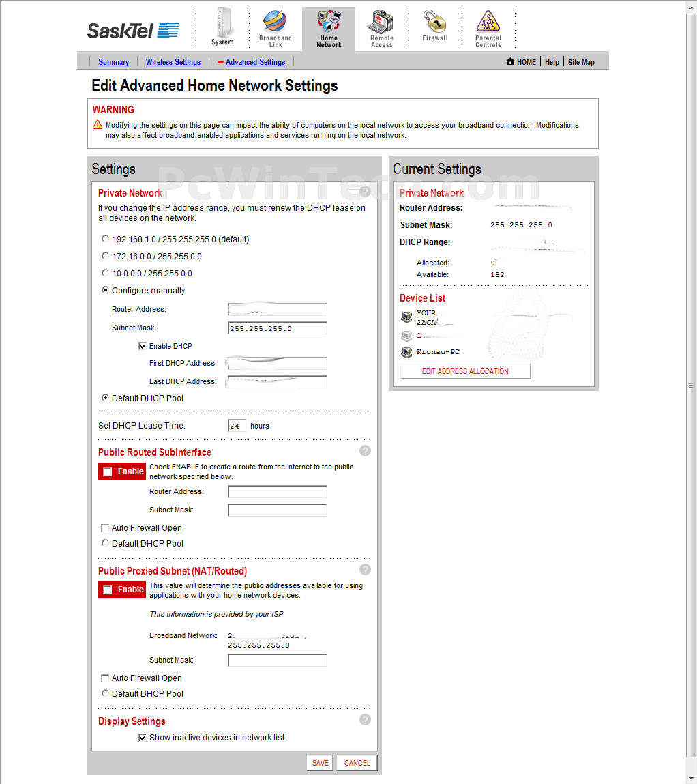Image resolution: width=697 pixels, height=784 pixels.
Task: Select Private Network Default DHCP Pool radio
Action: point(105,398)
